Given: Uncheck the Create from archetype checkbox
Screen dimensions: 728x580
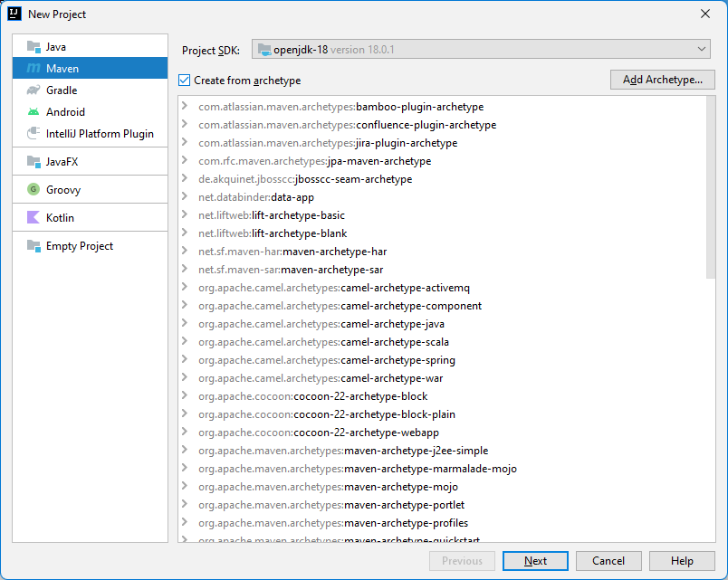Looking at the screenshot, I should (184, 80).
